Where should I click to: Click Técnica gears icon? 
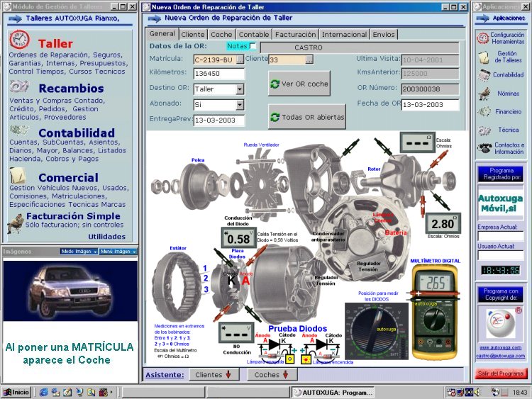tap(484, 130)
